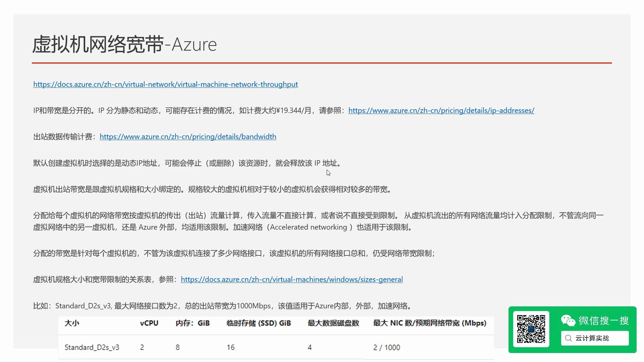Click the 内存：GiB column header
This screenshot has width=644, height=362.
coord(193,323)
